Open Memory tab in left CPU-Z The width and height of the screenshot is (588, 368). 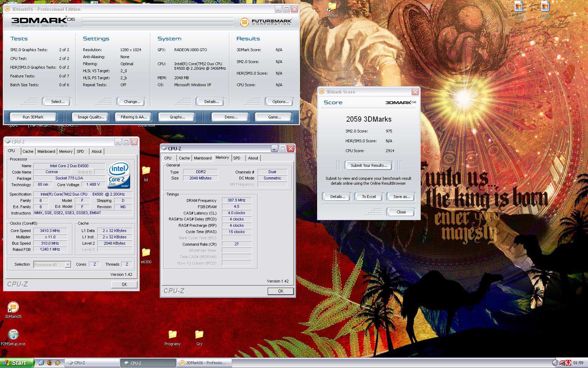coord(66,151)
